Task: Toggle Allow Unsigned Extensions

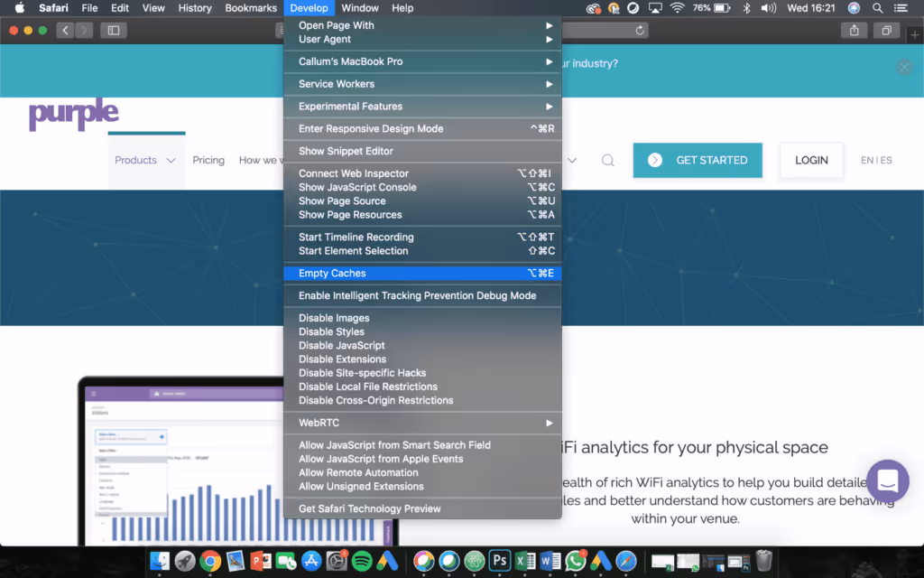Action: point(422,486)
